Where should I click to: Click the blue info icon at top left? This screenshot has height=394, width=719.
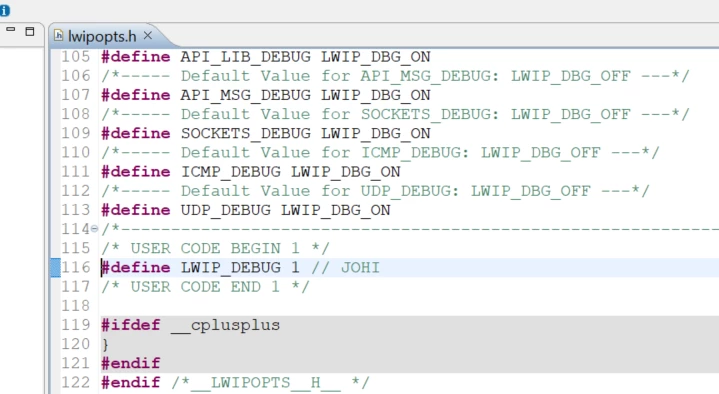tap(5, 10)
